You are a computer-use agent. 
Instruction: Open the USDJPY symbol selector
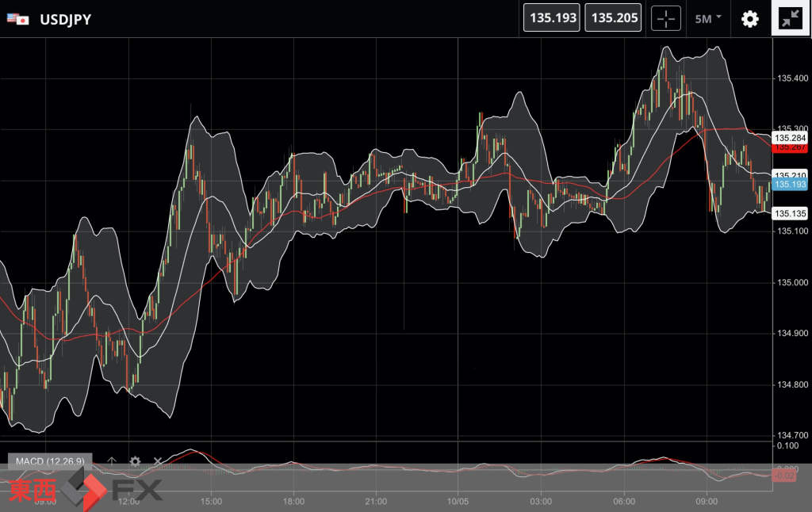[65, 19]
